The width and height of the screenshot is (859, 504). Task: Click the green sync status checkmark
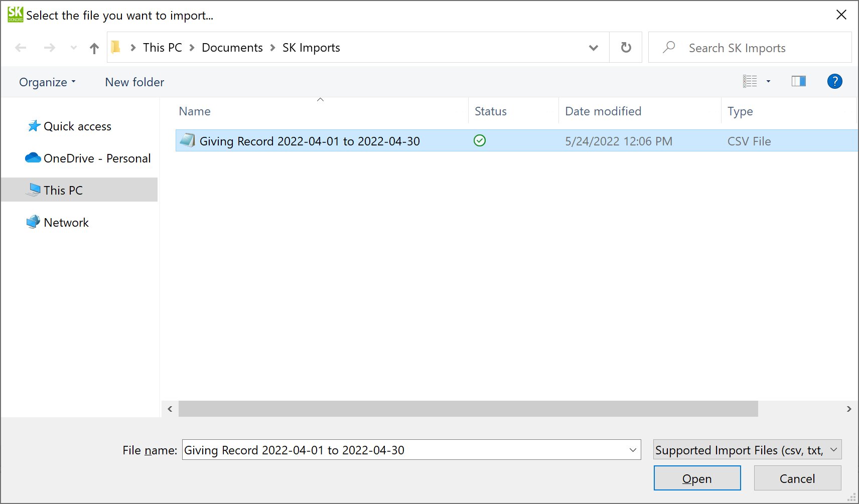click(479, 141)
